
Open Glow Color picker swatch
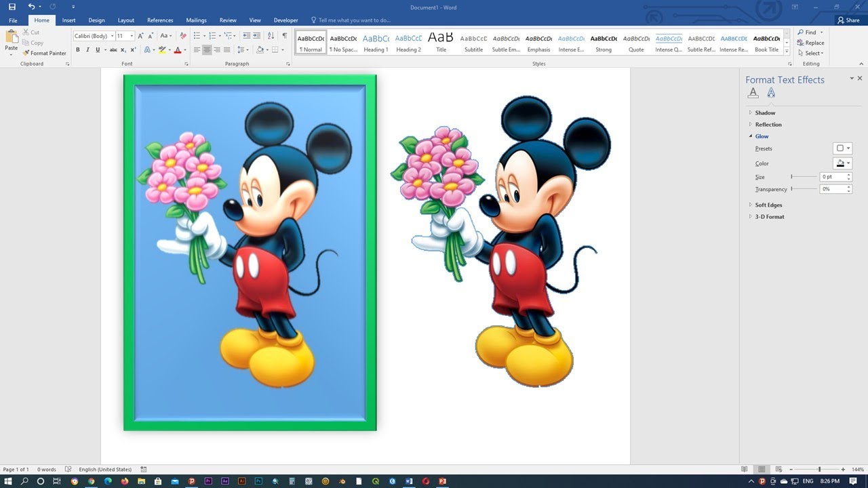click(842, 163)
